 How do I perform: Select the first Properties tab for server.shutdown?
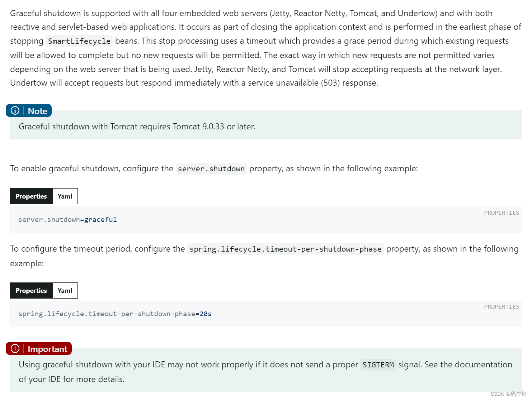coord(31,196)
